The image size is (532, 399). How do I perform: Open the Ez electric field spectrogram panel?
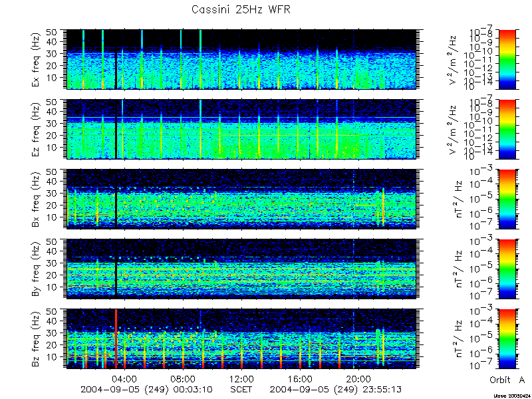[241, 129]
